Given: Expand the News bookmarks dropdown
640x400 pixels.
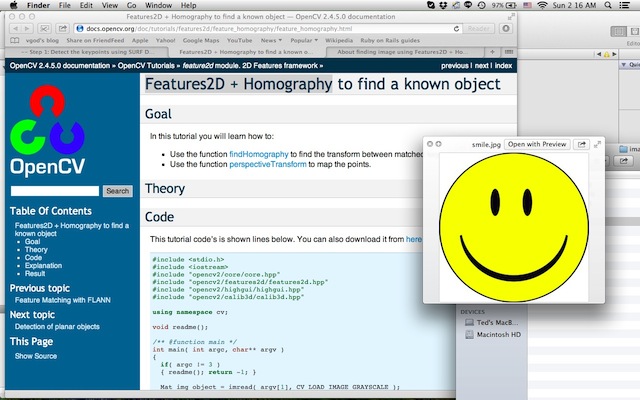Looking at the screenshot, I should point(271,40).
